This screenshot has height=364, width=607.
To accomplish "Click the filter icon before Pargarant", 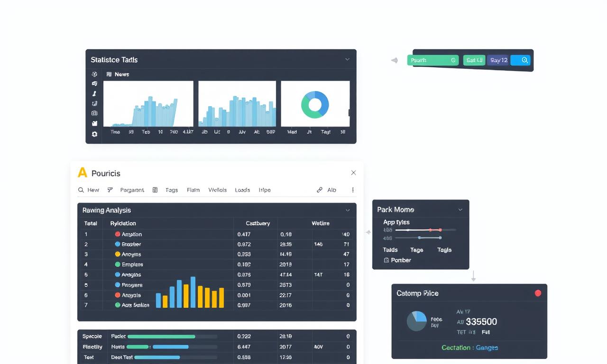I will tap(110, 190).
